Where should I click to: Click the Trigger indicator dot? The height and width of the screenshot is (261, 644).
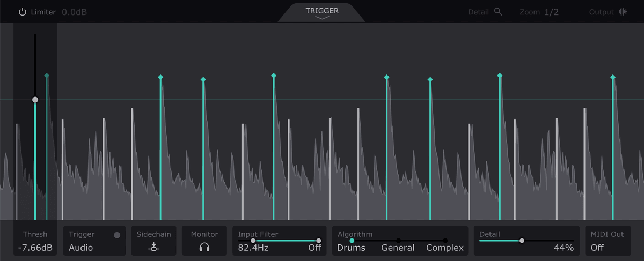[117, 235]
